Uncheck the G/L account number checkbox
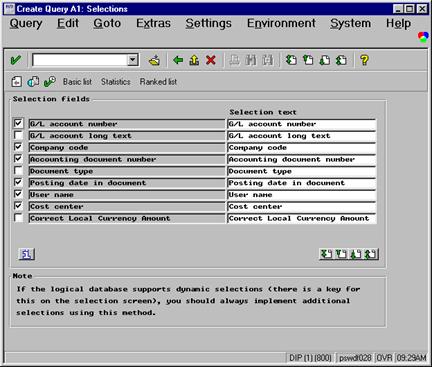Viewport: 432px width, 367px height. tap(18, 124)
